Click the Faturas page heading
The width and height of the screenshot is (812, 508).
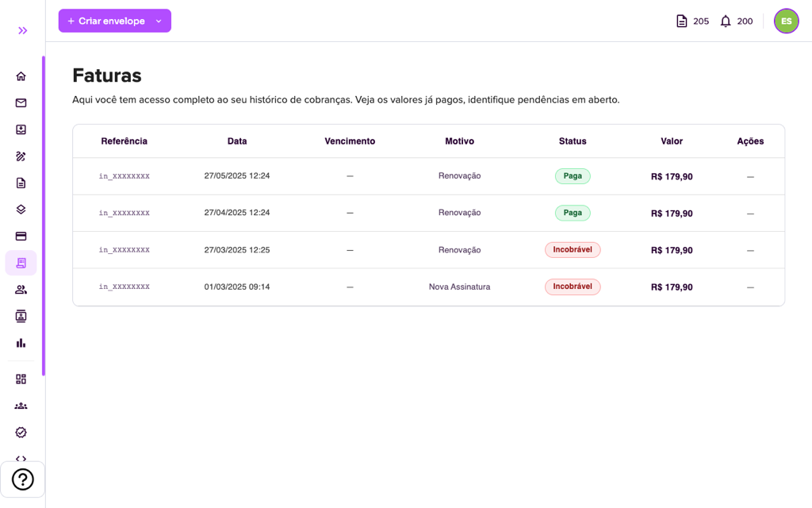pos(107,75)
